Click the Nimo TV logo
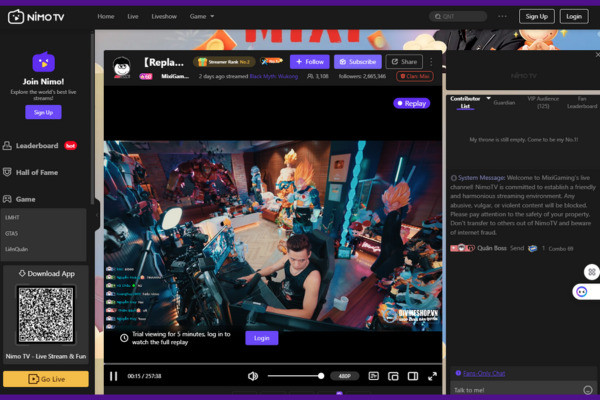 point(36,17)
